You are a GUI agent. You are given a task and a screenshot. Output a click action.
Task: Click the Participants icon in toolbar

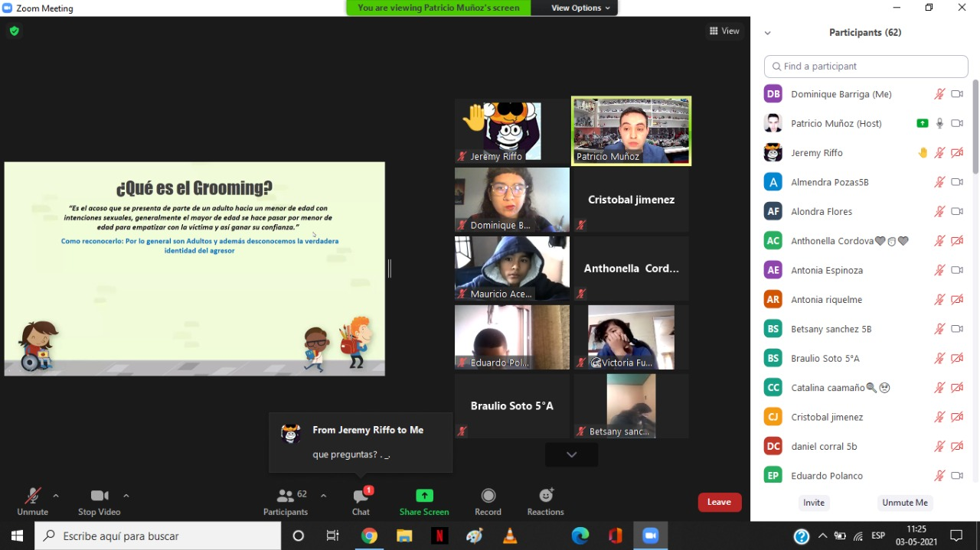coord(286,496)
